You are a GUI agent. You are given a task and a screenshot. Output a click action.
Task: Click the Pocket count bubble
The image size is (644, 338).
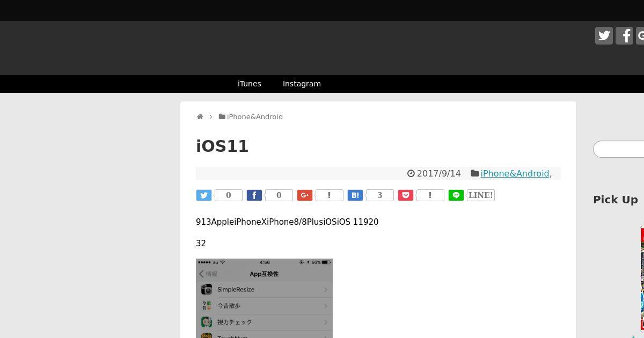(x=430, y=195)
